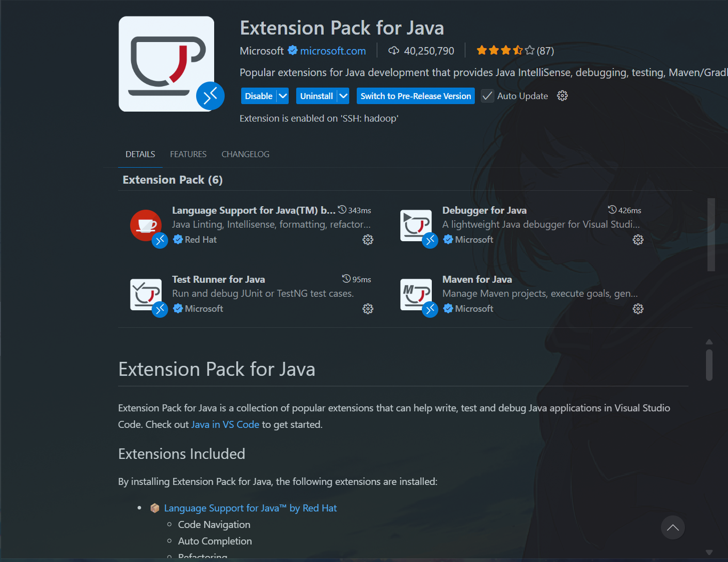Open Language Support for Java by Red Hat link

tap(250, 508)
